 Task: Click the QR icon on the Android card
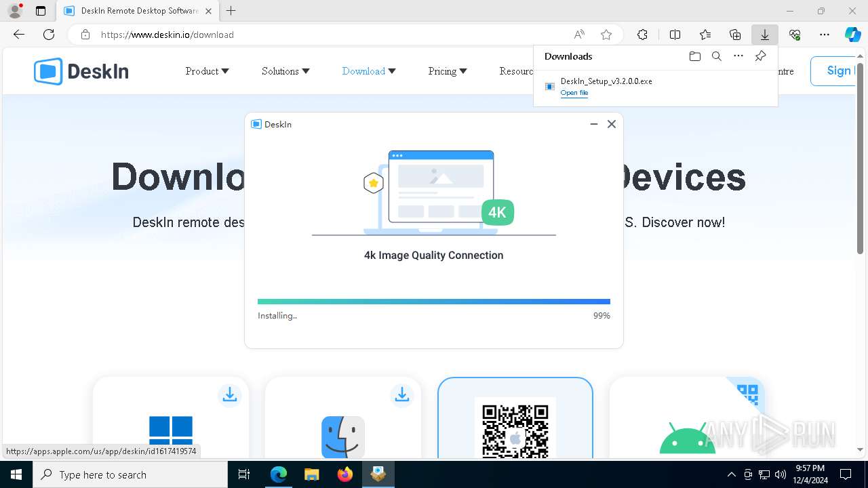coord(747,394)
